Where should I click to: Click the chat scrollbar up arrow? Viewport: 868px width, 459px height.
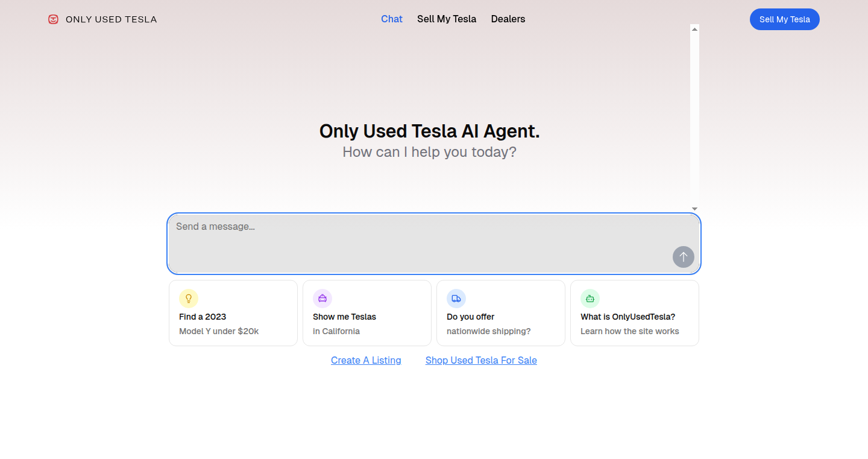694,29
